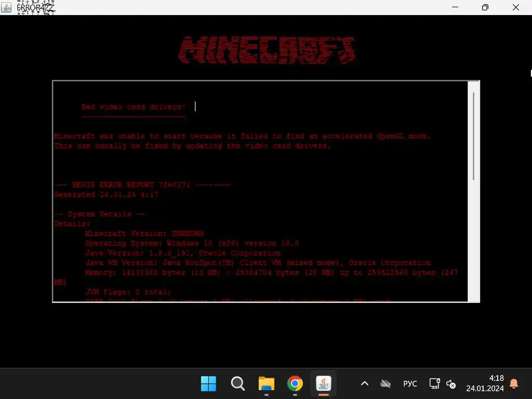Switch to Google Chrome in the taskbar
The height and width of the screenshot is (399, 532).
tap(295, 384)
